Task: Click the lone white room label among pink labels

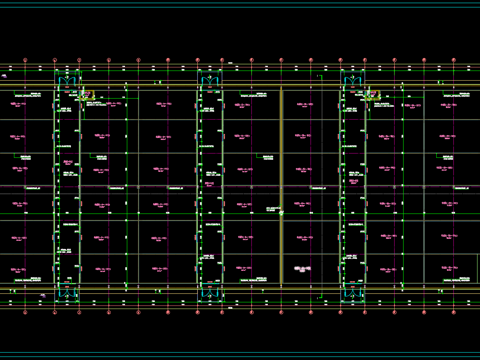Action: tap(303, 269)
